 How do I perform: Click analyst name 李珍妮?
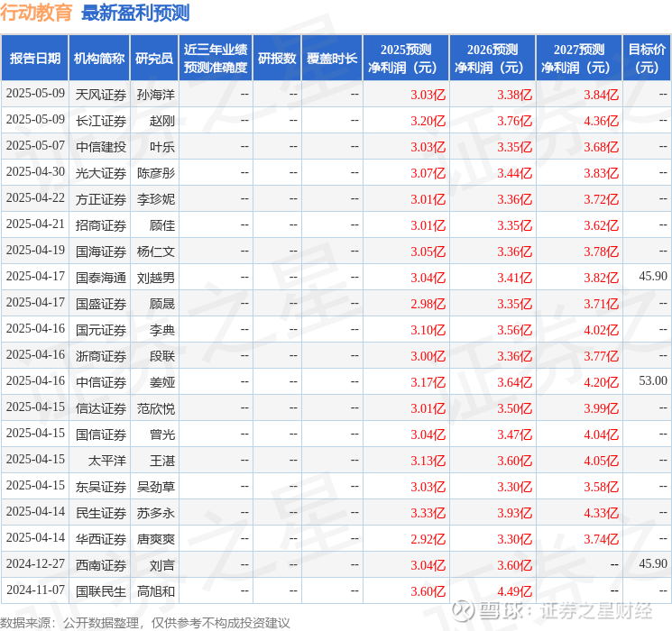pos(155,199)
